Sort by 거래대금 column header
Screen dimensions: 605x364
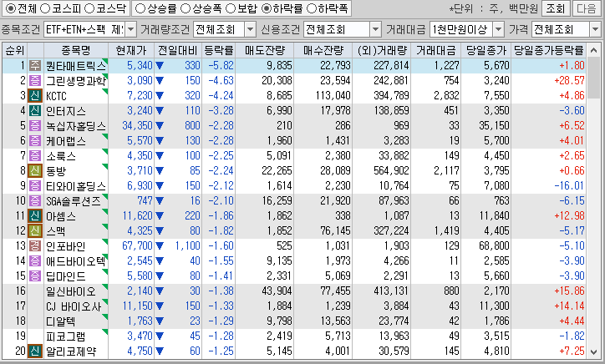coord(436,50)
